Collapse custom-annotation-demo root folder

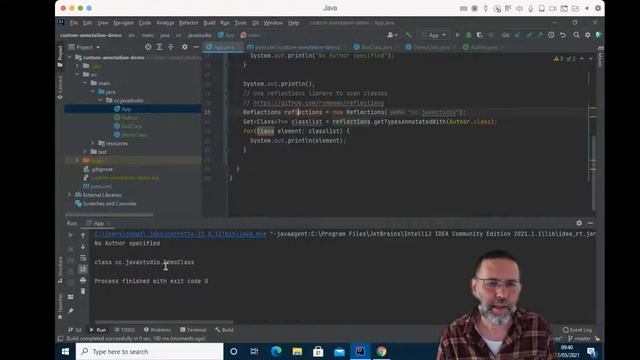pos(69,58)
